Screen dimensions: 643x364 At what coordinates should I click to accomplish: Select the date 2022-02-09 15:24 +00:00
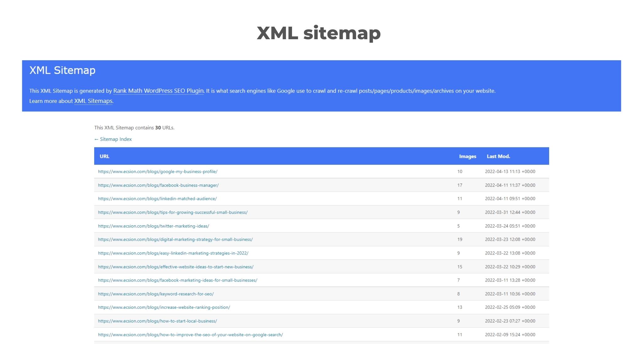(510, 335)
